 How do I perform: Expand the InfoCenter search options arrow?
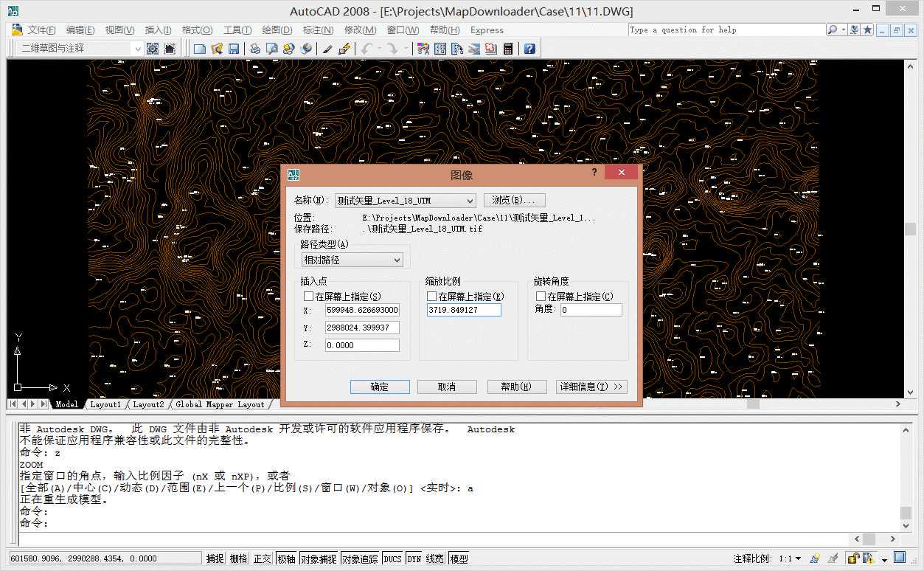(843, 30)
